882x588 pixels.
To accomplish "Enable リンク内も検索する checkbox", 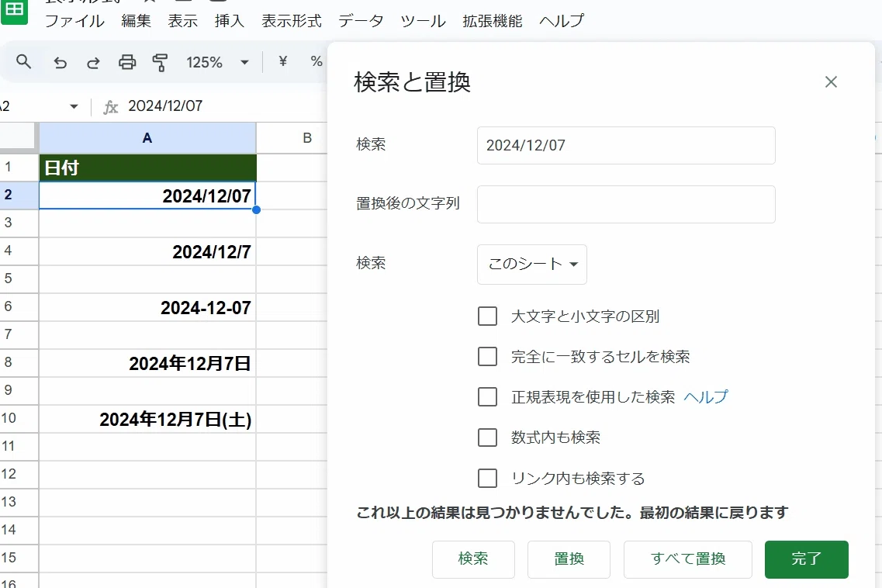I will pyautogui.click(x=487, y=479).
